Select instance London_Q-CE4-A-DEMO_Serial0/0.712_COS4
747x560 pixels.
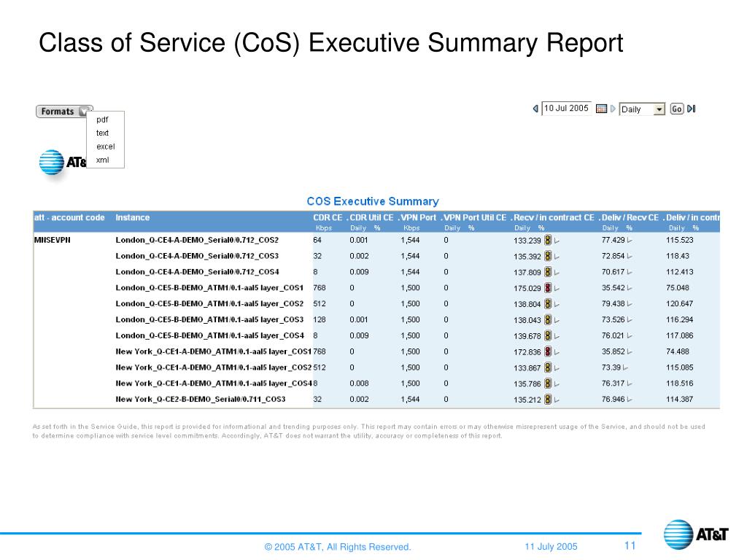pyautogui.click(x=197, y=272)
